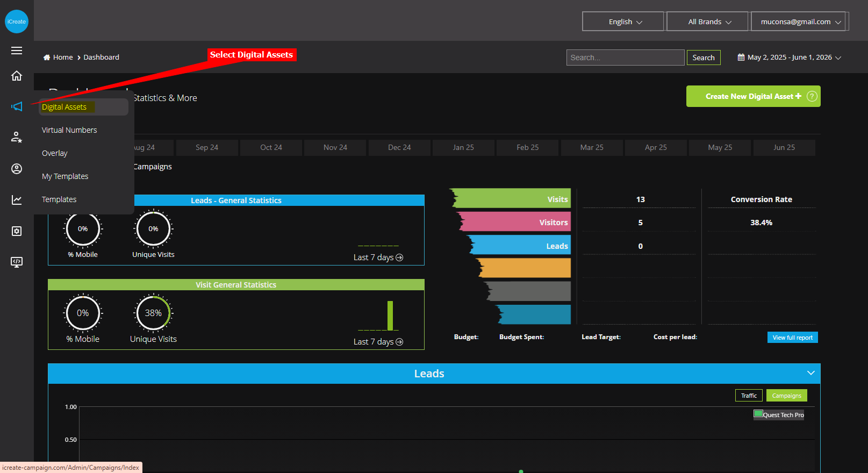Expand the All Brands dropdown
868x473 pixels.
[x=708, y=21]
